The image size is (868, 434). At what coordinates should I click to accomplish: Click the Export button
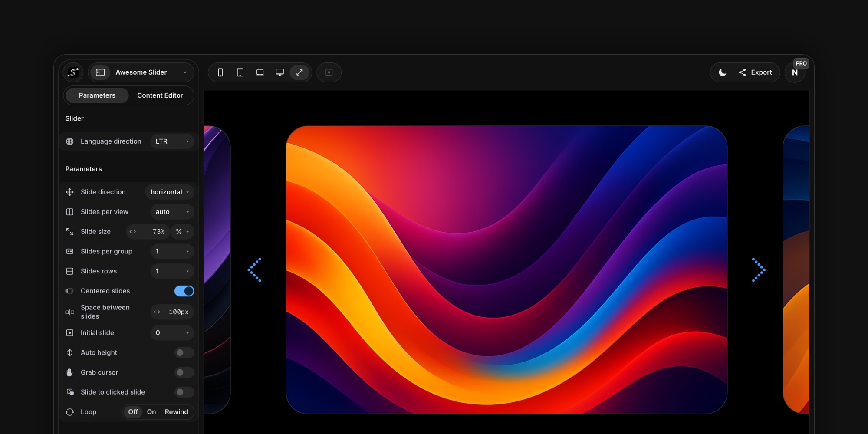coord(756,72)
